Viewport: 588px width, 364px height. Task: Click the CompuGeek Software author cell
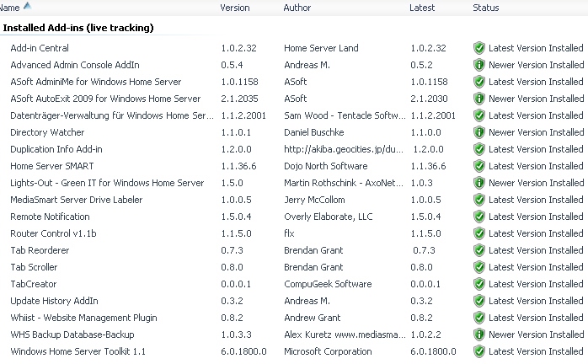coord(328,284)
